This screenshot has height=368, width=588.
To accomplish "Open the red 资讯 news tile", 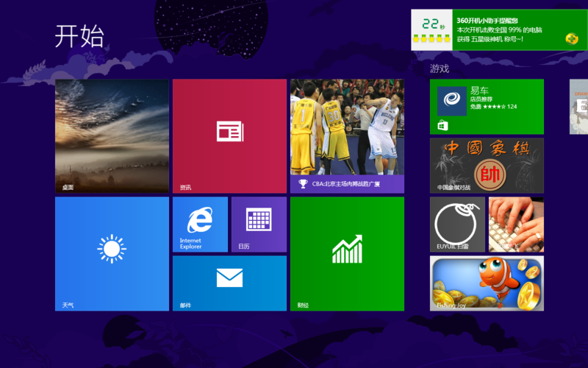I will [229, 136].
